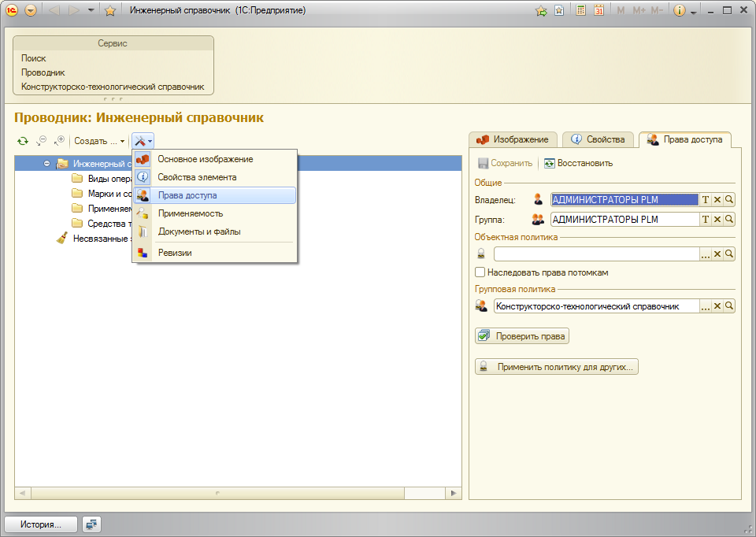Open the windows list icon beside История
The image size is (756, 537).
(x=92, y=524)
